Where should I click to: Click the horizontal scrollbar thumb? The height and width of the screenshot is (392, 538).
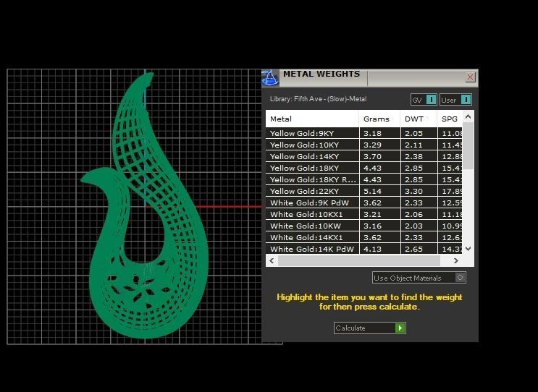tap(359, 261)
